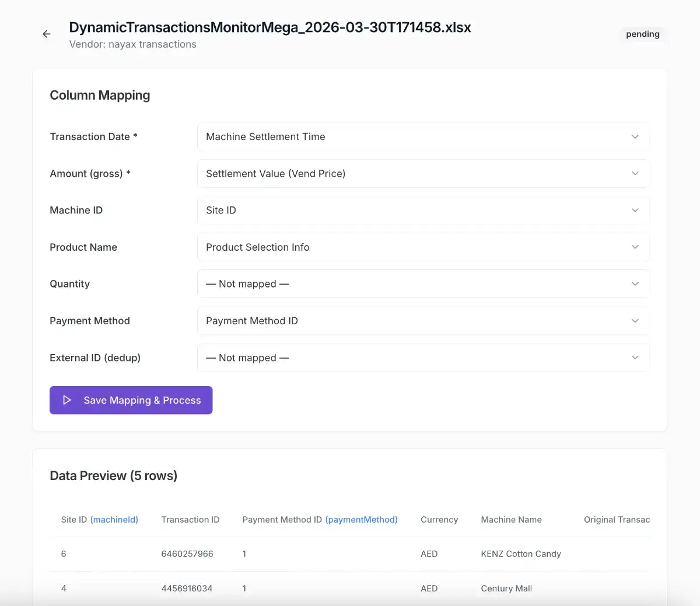Viewport: 700px width, 606px height.
Task: Click the pending status badge
Action: 643,34
